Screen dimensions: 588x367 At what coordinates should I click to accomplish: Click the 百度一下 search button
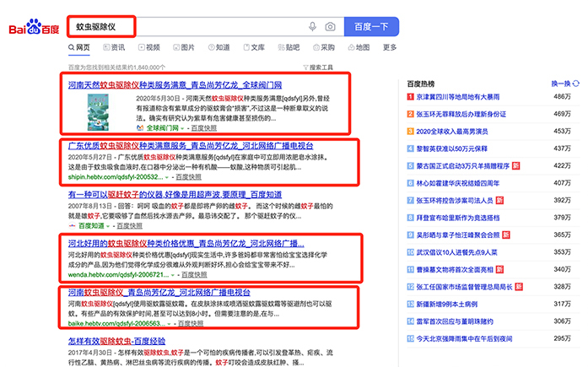coord(371,27)
